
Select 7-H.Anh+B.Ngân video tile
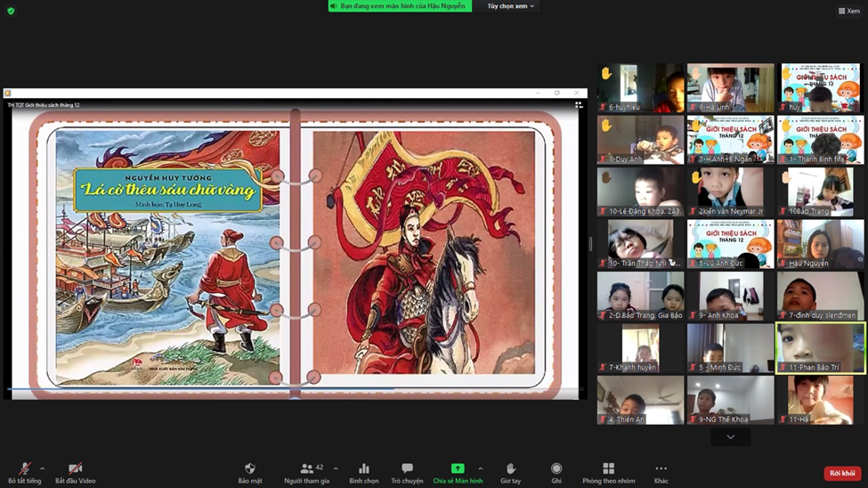coord(731,140)
